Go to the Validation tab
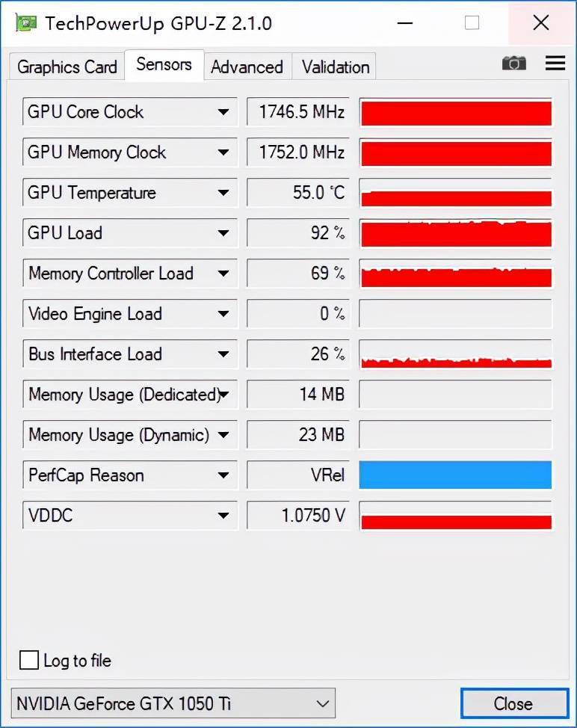This screenshot has height=728, width=577. [335, 67]
